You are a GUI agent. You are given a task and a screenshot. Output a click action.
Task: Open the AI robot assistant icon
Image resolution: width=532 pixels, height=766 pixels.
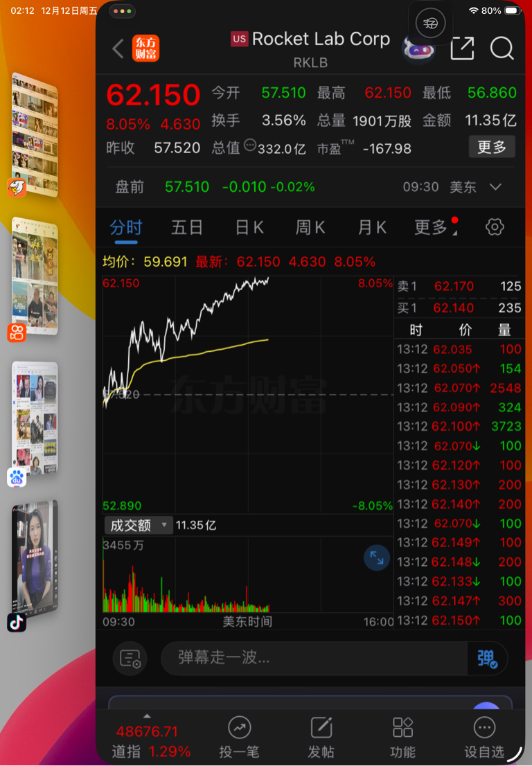[x=418, y=49]
